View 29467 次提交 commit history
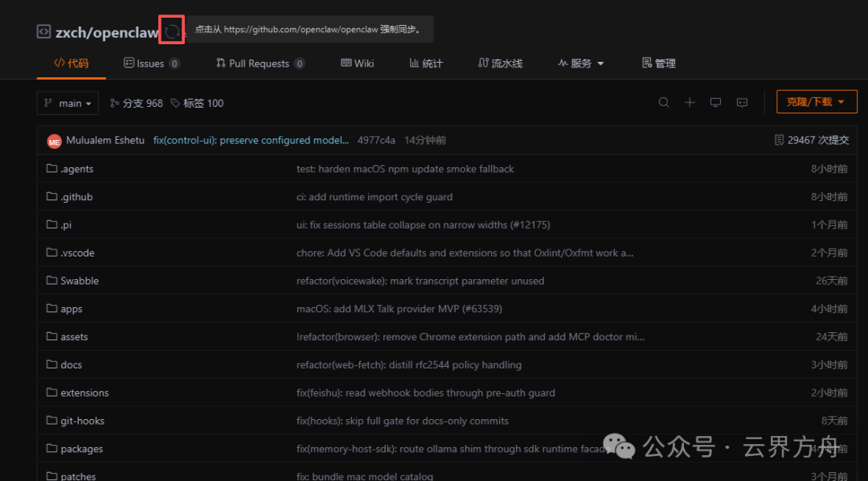The width and height of the screenshot is (868, 481). (x=811, y=140)
